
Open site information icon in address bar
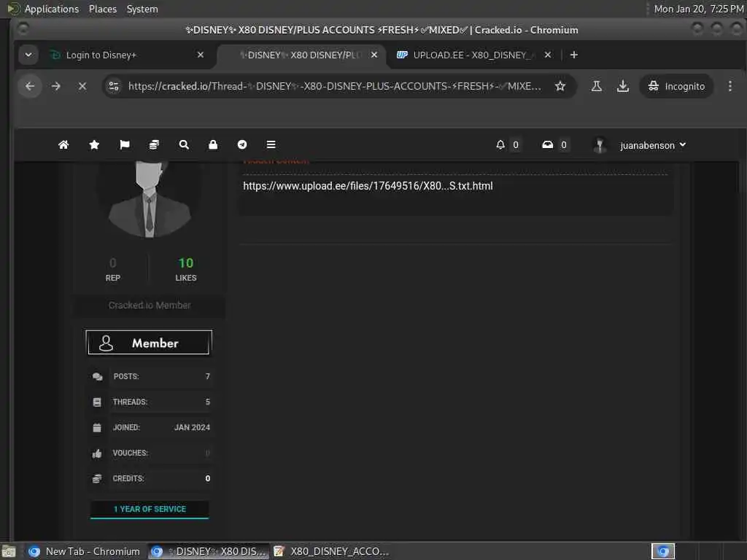[x=114, y=86]
